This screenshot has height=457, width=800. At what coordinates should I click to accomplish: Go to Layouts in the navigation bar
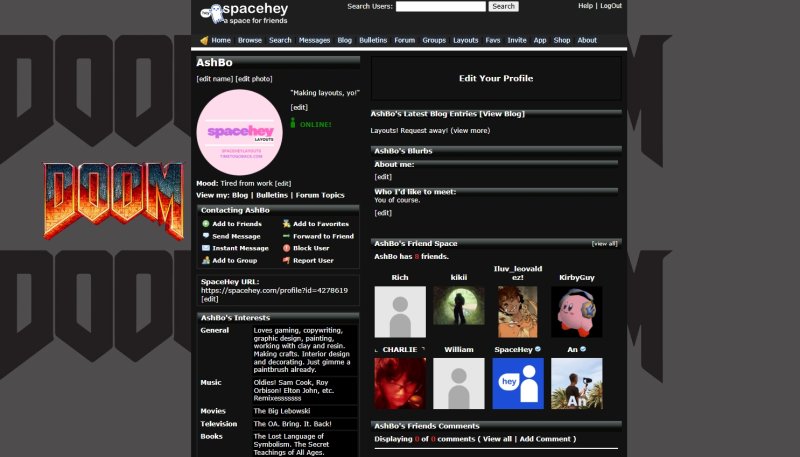pyautogui.click(x=465, y=40)
